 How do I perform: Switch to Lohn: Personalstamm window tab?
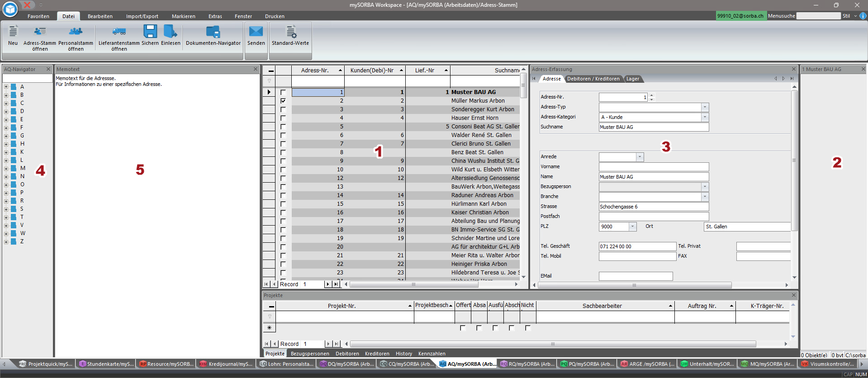point(286,364)
